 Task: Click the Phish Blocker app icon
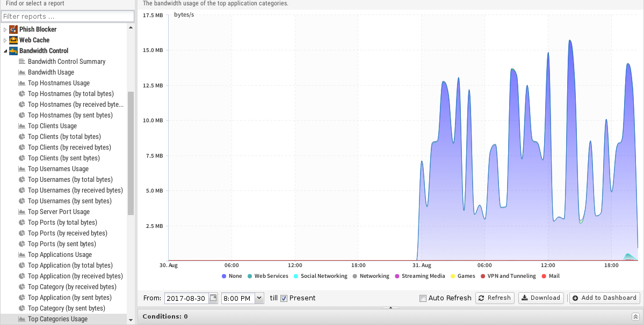coord(13,29)
